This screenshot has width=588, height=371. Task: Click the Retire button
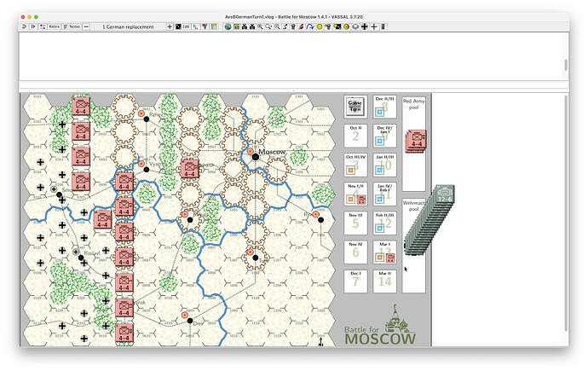click(x=54, y=26)
